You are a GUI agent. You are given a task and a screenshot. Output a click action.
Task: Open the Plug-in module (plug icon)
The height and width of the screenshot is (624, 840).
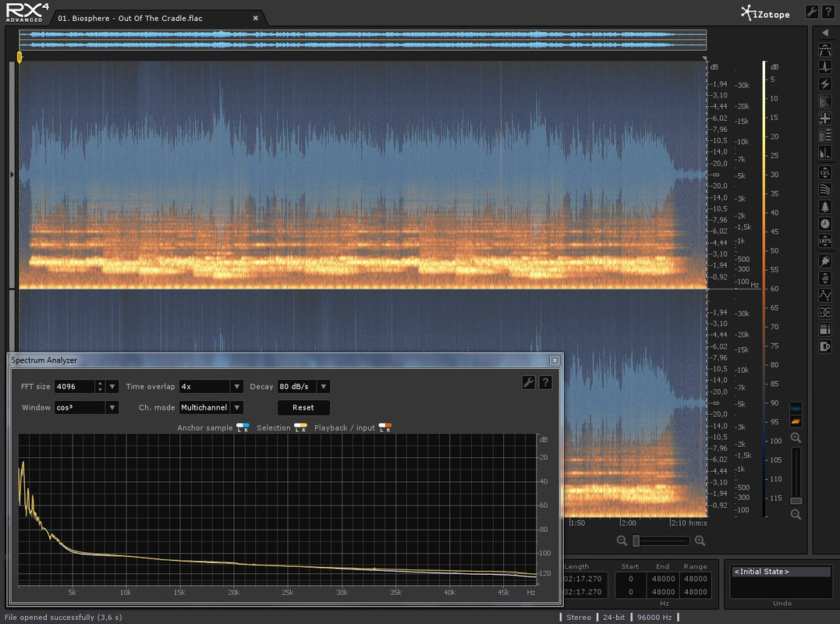(825, 261)
